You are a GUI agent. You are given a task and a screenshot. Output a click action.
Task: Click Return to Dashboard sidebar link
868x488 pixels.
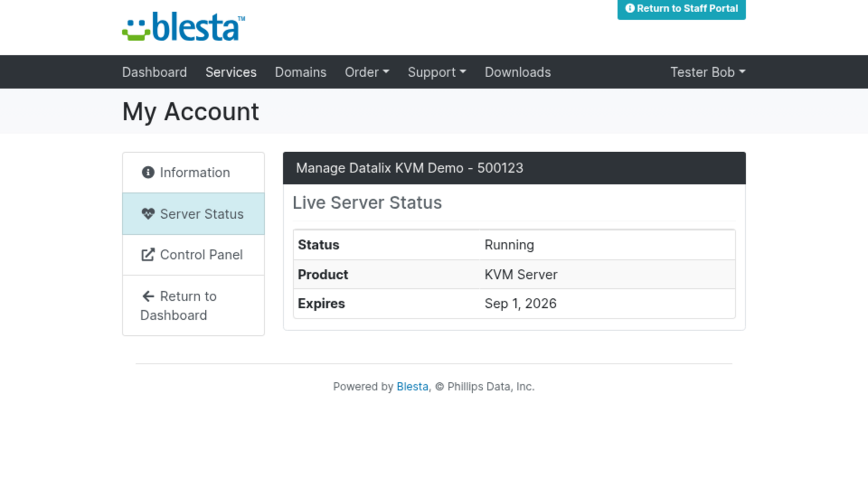[x=193, y=305]
